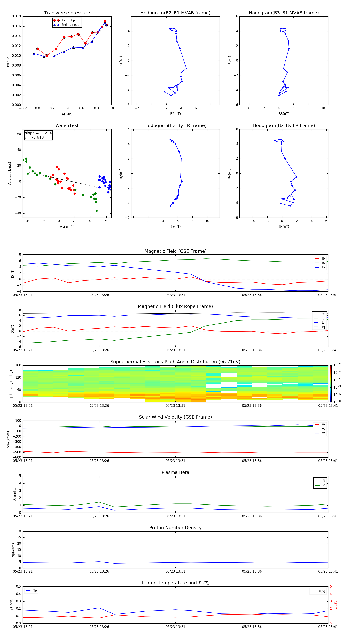This screenshot has height=644, width=351.
Task: Select the Suprathermal Electrons Pitch Angle Distribution title
Action: (175, 362)
